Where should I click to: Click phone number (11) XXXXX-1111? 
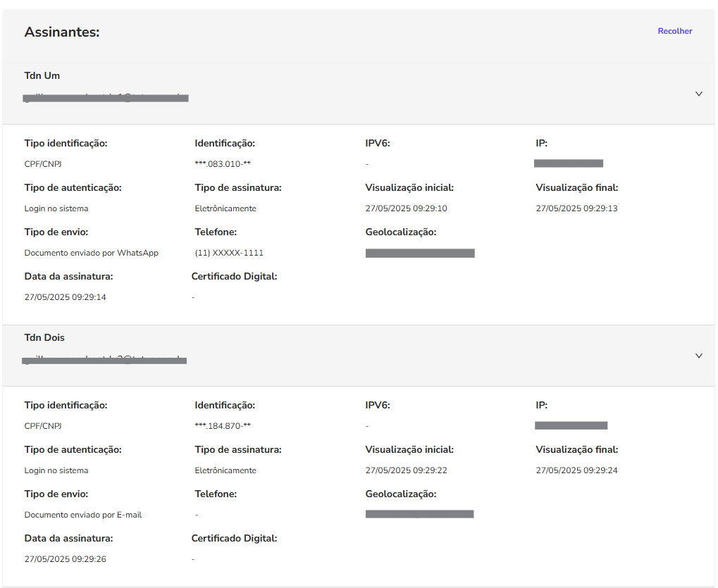(229, 253)
